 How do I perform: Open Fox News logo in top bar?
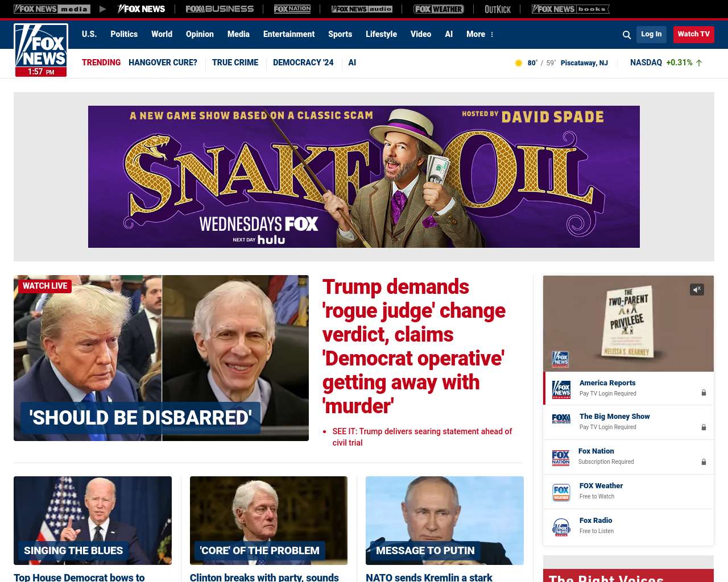pyautogui.click(x=142, y=9)
